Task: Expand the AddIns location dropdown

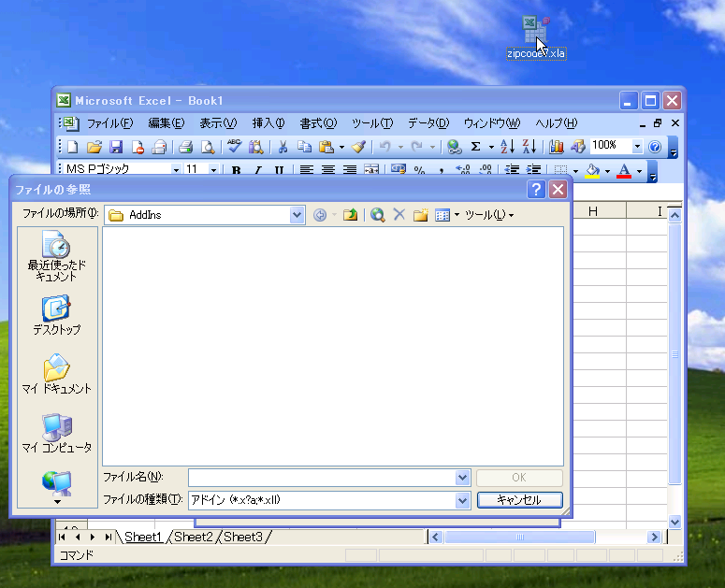Action: [x=297, y=215]
